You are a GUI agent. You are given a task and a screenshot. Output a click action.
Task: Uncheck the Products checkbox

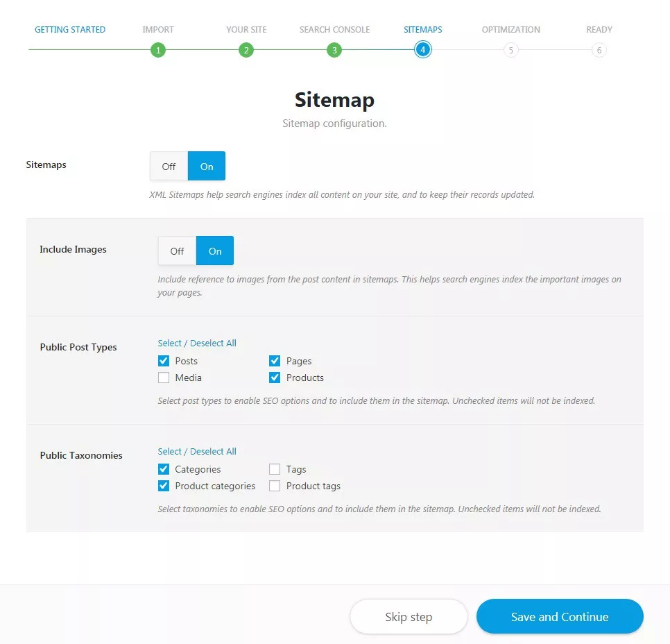[275, 378]
